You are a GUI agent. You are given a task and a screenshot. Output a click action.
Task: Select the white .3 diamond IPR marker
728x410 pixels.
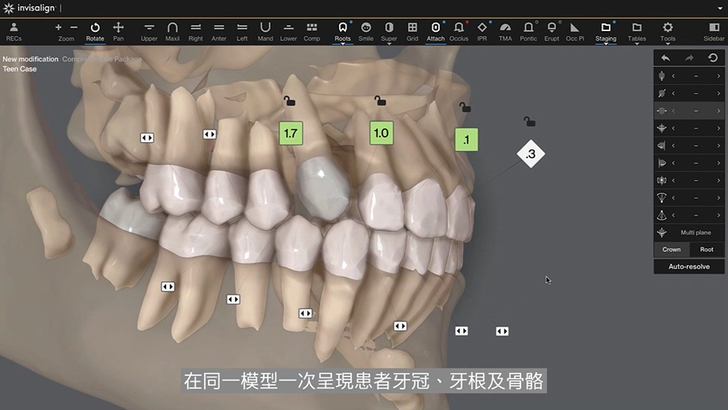pyautogui.click(x=531, y=154)
